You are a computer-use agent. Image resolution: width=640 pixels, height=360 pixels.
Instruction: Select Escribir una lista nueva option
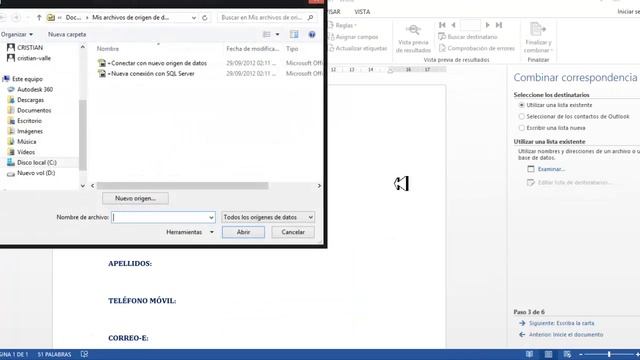pyautogui.click(x=552, y=128)
